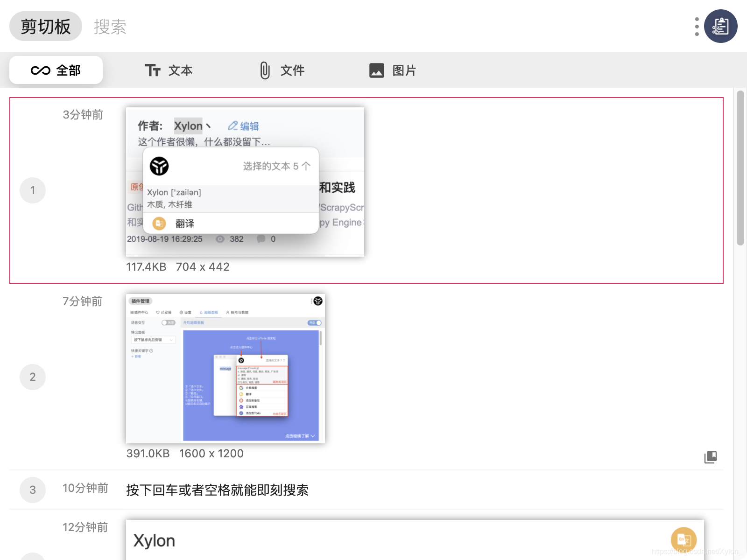Viewport: 747px width, 560px height.
Task: Switch to the 文件 tab
Action: 282,70
